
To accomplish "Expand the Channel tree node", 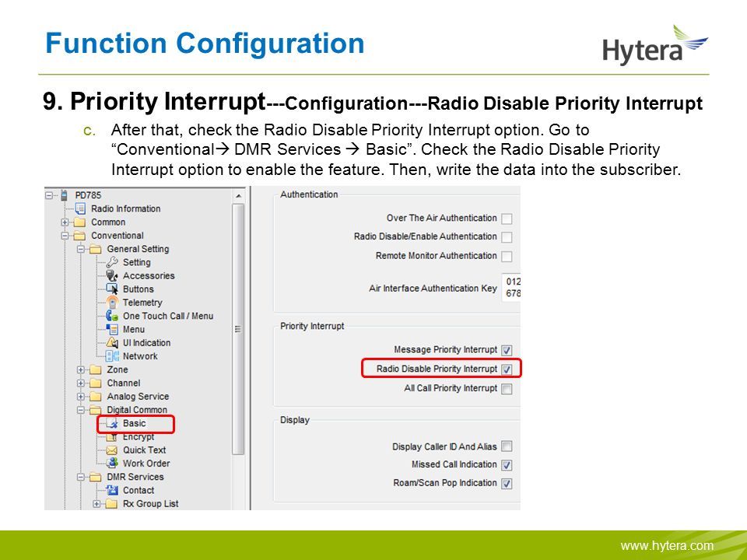I will [x=81, y=383].
